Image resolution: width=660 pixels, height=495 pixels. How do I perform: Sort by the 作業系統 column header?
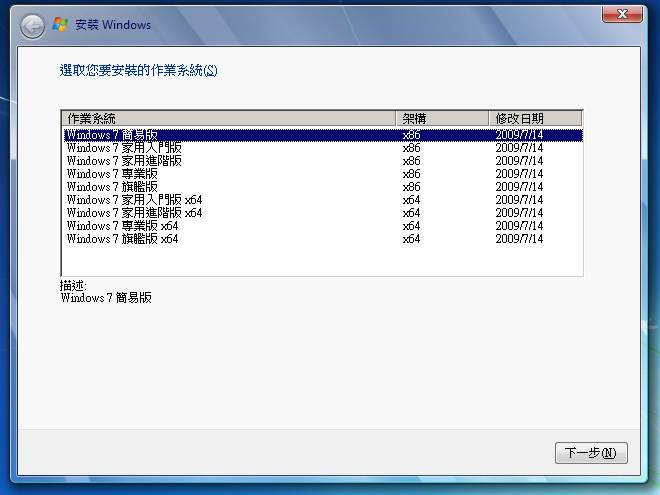(228, 118)
